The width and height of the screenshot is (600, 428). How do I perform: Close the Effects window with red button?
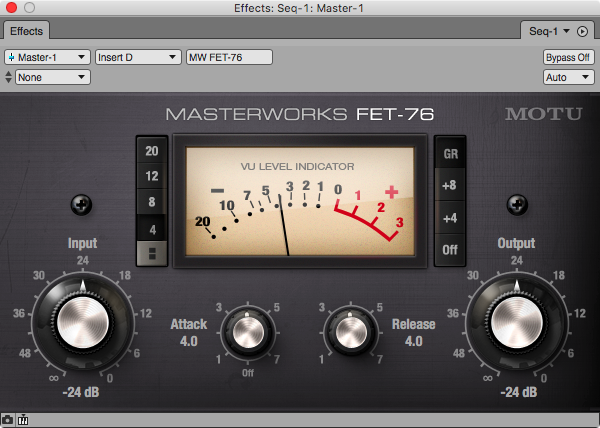pos(11,7)
